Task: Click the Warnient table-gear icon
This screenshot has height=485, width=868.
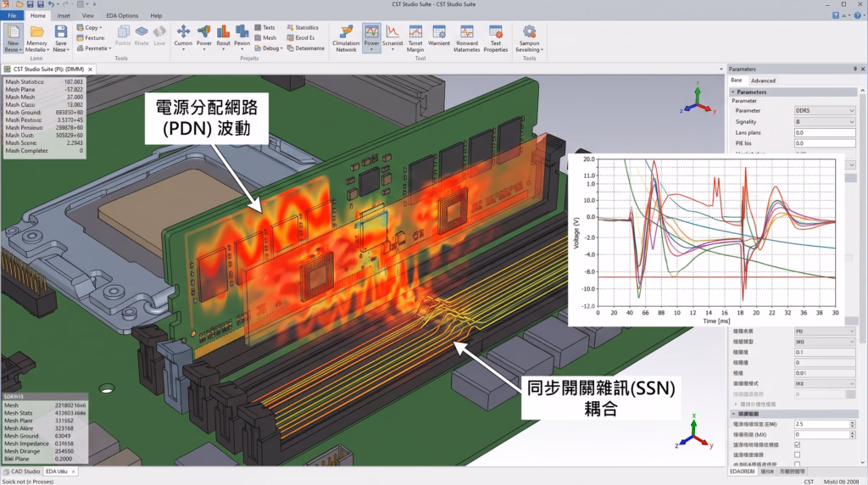Action: (x=439, y=31)
